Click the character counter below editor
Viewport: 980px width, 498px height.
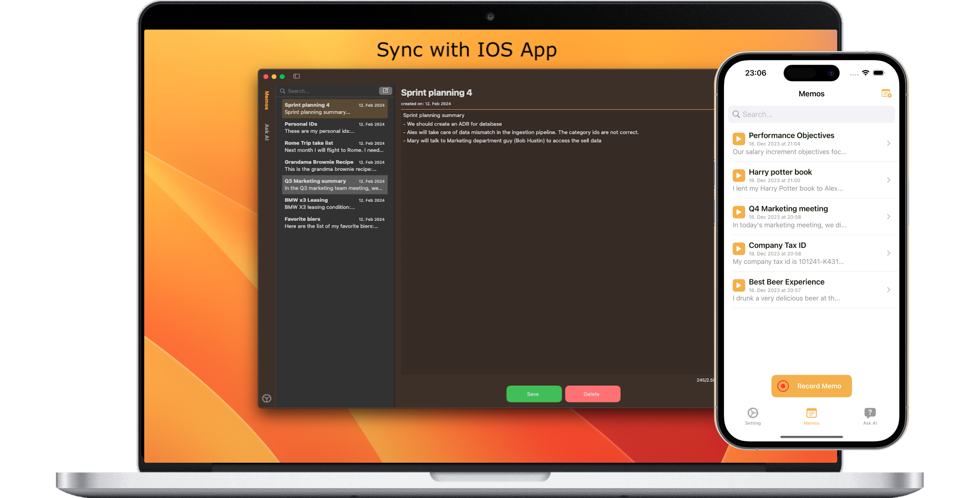[705, 380]
